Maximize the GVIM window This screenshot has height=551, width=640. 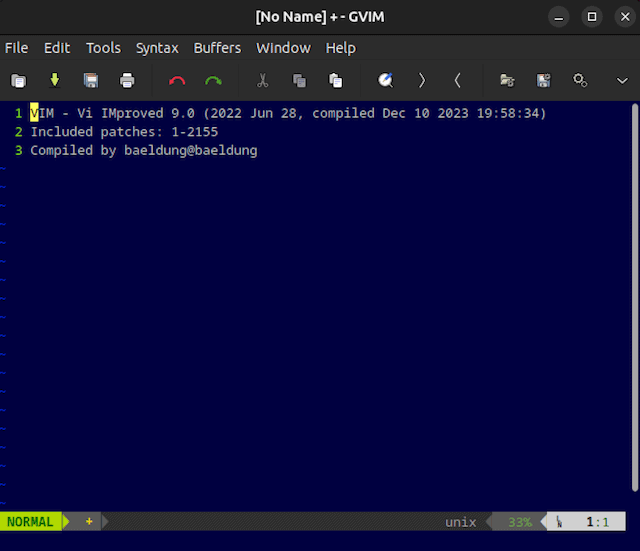592,17
